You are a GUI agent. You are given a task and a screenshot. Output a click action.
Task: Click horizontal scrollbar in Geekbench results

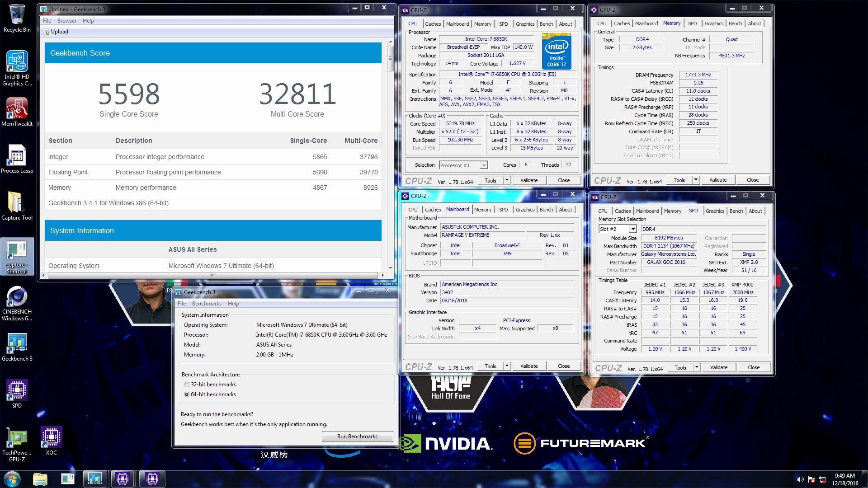point(212,275)
